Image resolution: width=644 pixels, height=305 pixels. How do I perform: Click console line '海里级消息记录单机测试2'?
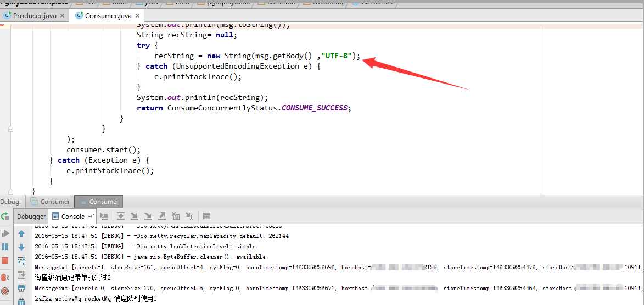click(72, 278)
